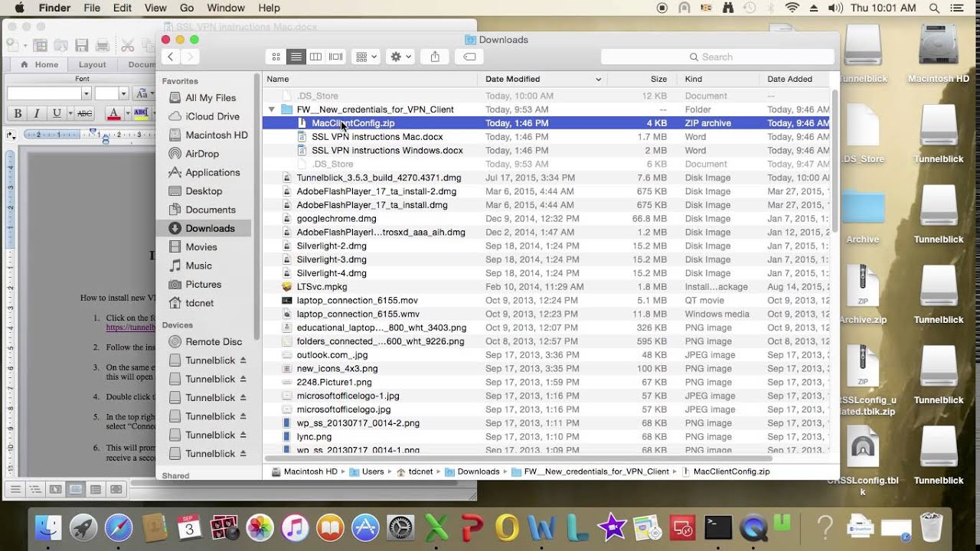Sort by Date Modified column header
Screen dimensions: 980x551
click(542, 79)
